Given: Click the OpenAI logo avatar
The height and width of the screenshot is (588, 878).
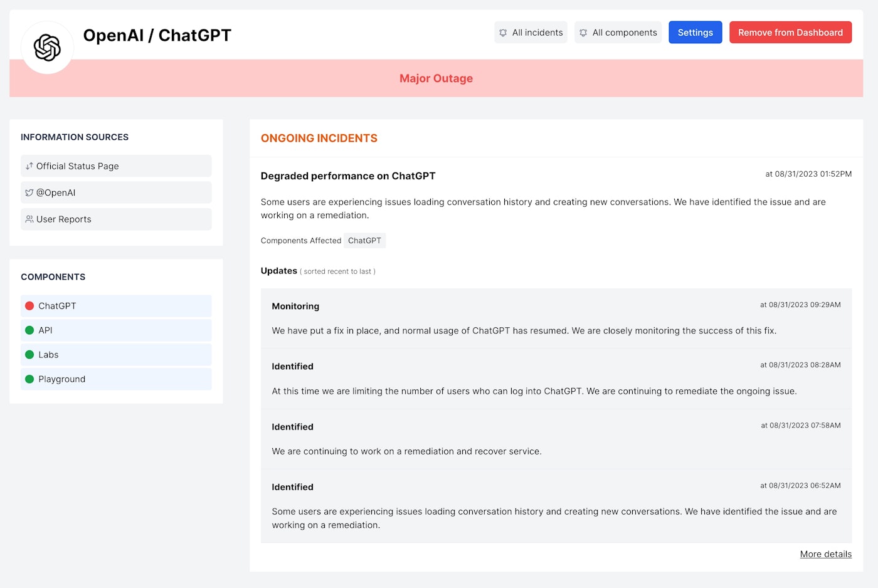Looking at the screenshot, I should (x=48, y=48).
